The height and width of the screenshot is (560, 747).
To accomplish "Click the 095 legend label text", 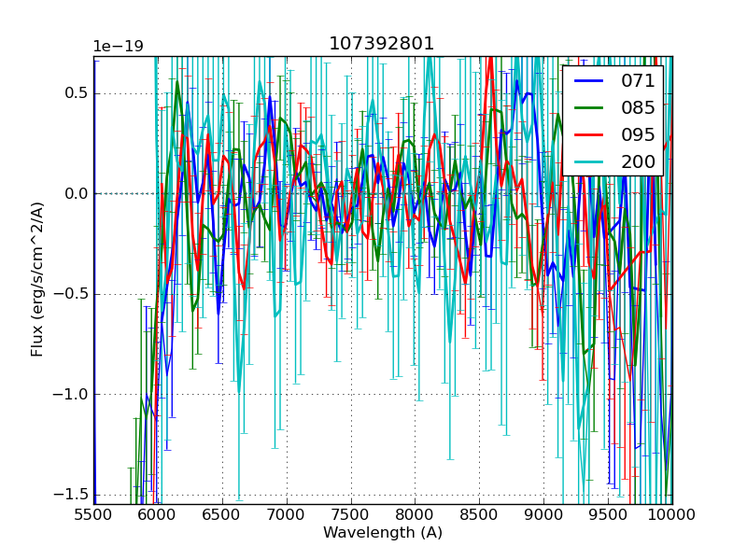I will (638, 134).
